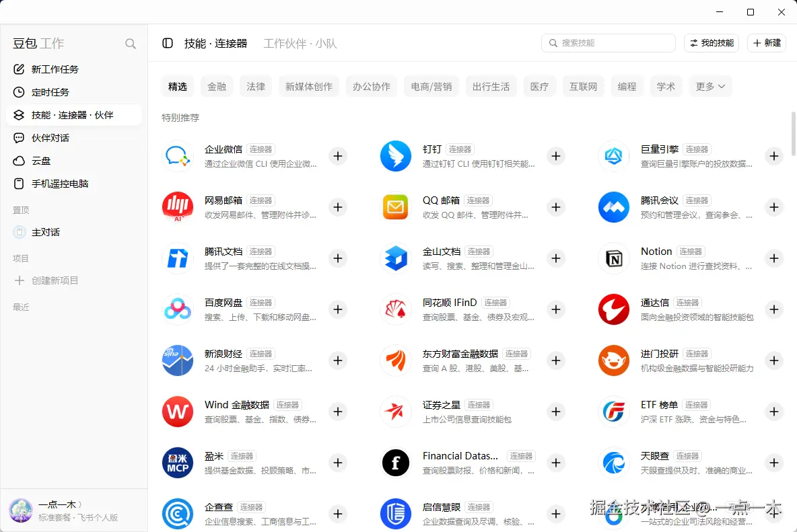Select the 医疗 category chip

click(539, 86)
